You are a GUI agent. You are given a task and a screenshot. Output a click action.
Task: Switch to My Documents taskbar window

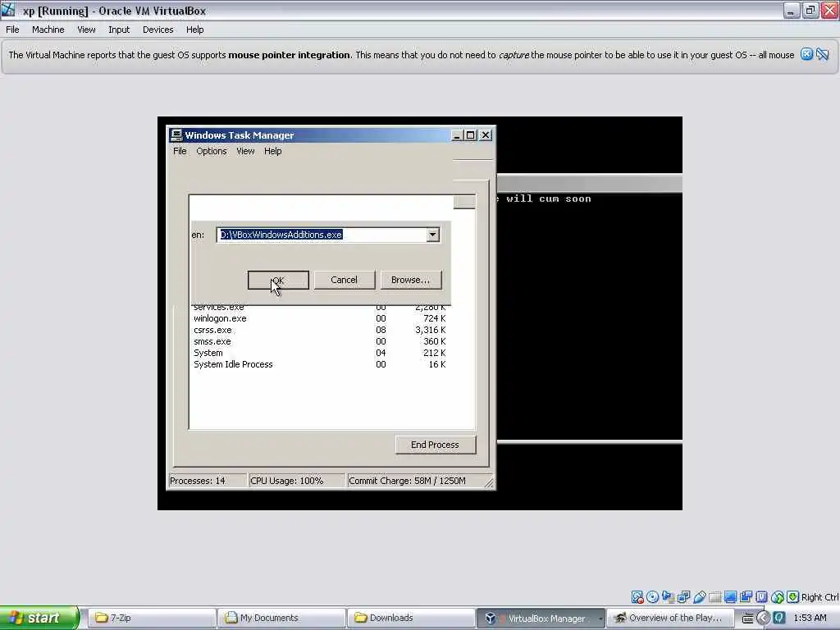click(282, 618)
